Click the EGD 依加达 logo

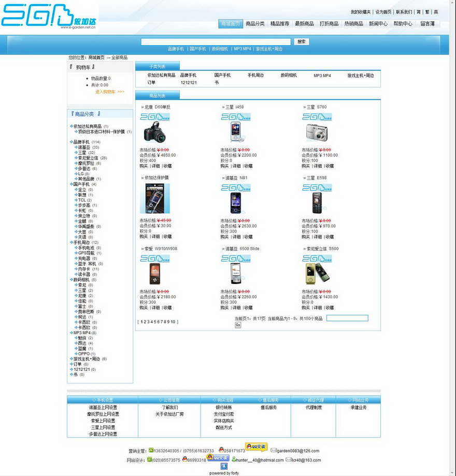49,17
